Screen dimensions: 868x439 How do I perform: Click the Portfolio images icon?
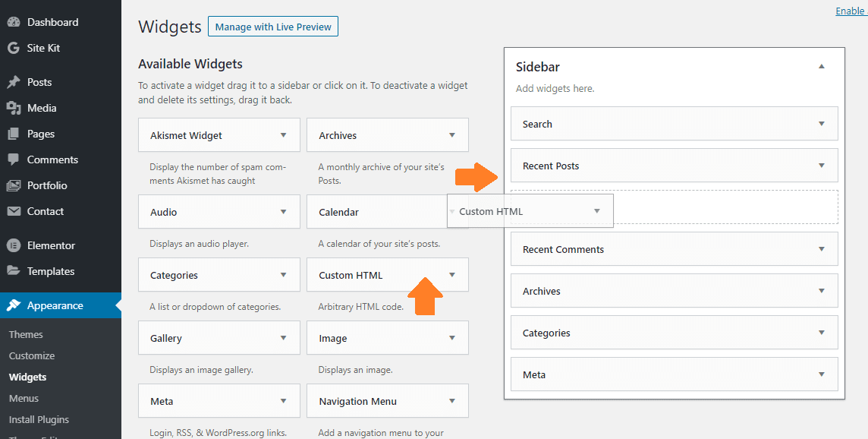point(14,185)
